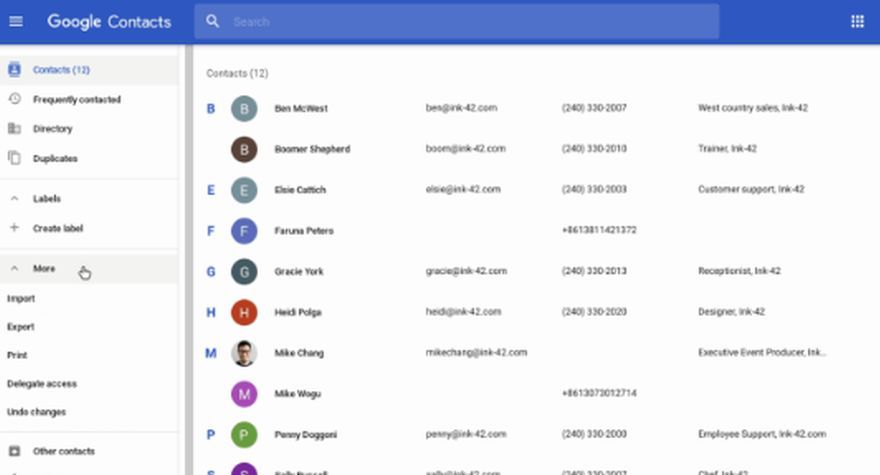Collapse the More section
880x475 pixels.
pyautogui.click(x=14, y=269)
